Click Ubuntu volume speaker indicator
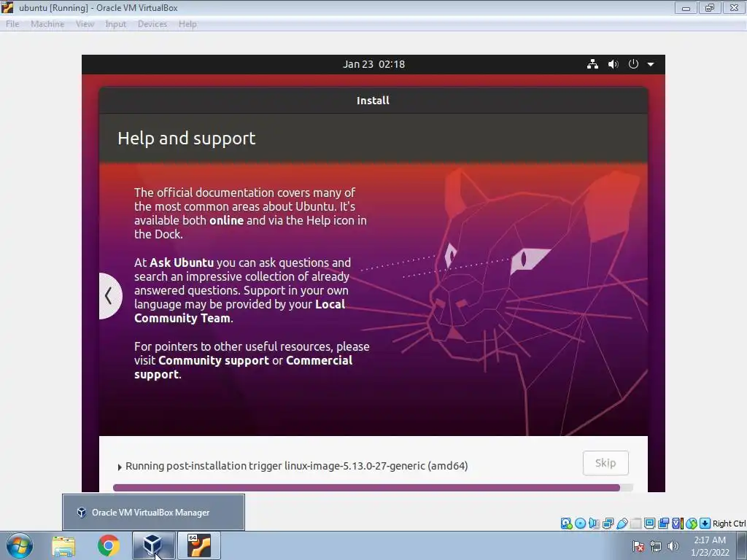This screenshot has width=747, height=560. coord(613,64)
